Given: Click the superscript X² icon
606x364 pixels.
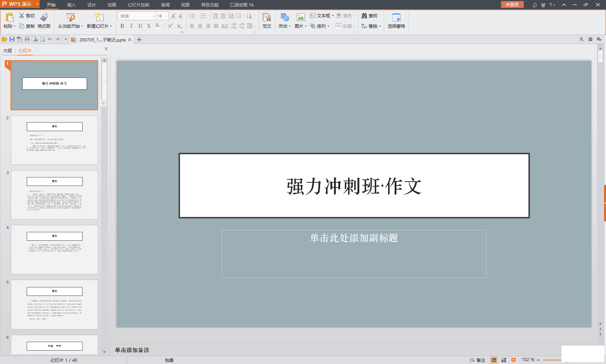Looking at the screenshot, I should tap(170, 26).
